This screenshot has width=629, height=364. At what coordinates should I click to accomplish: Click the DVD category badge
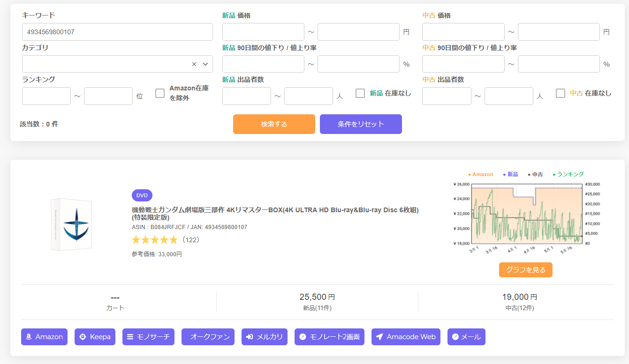(x=142, y=195)
